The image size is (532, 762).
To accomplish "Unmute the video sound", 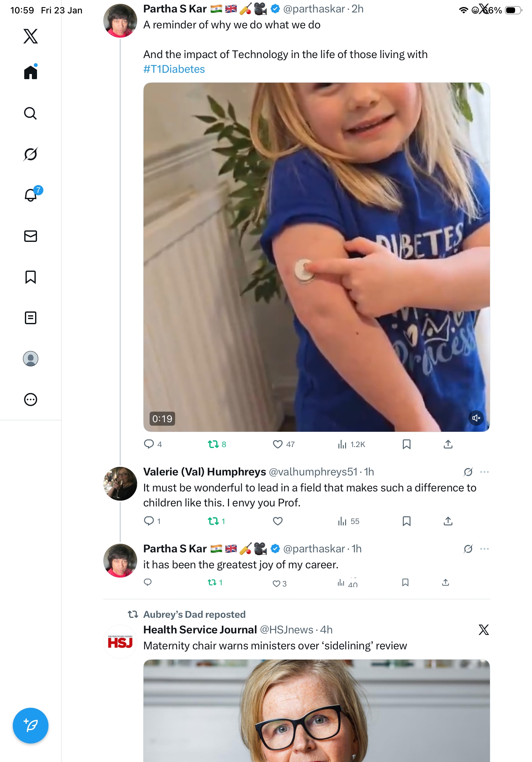I will pos(476,418).
